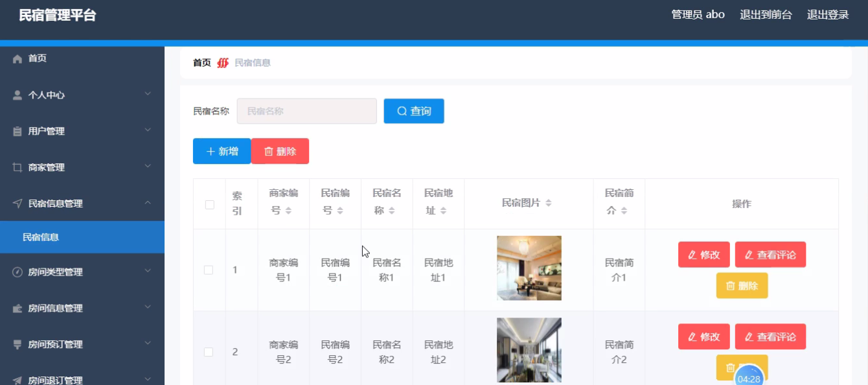Screen dimensions: 868x385
Task: Expand the 用户管理 menu chevron
Action: pos(148,131)
